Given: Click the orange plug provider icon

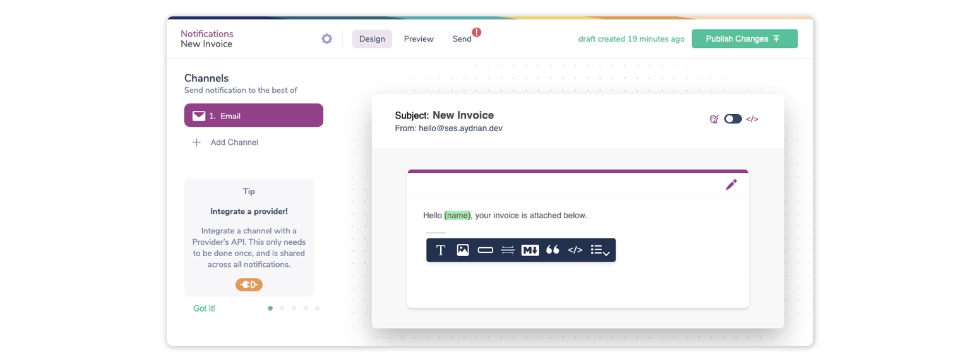Looking at the screenshot, I should [x=249, y=284].
